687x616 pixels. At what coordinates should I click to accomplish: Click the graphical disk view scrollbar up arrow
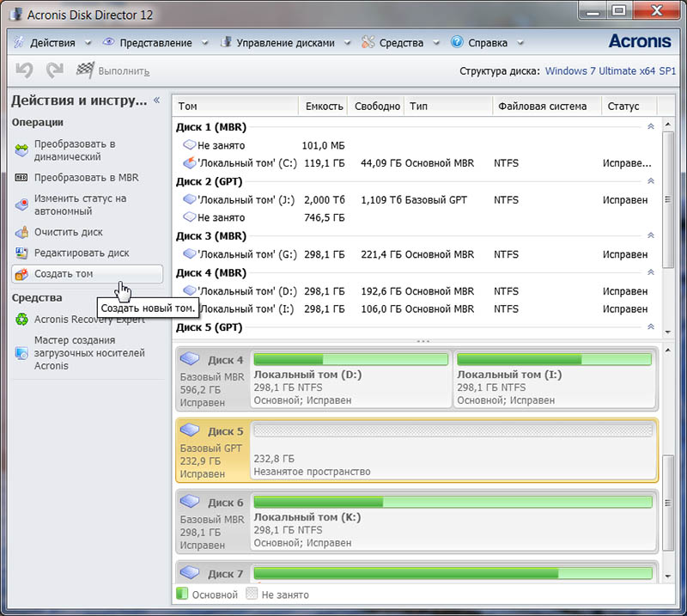668,351
